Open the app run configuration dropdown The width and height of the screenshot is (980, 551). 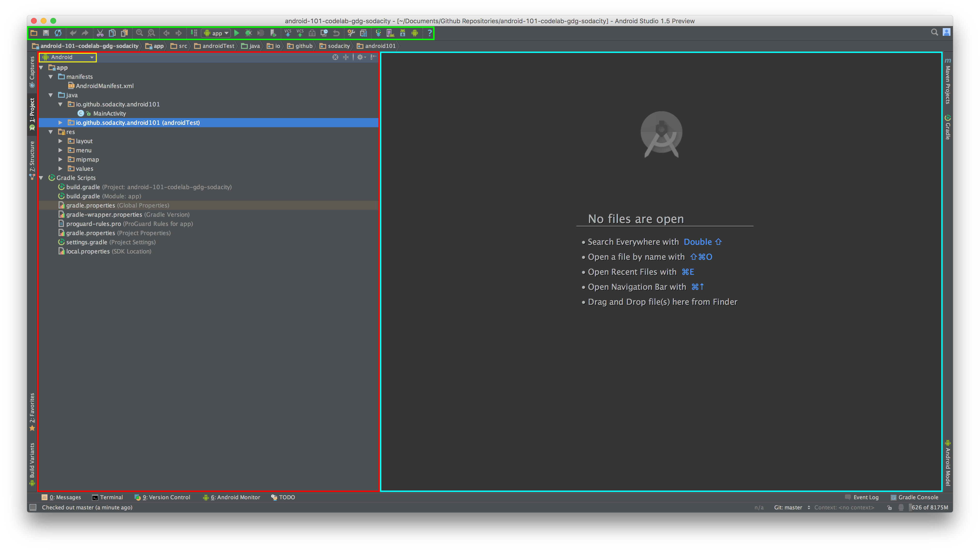click(217, 33)
